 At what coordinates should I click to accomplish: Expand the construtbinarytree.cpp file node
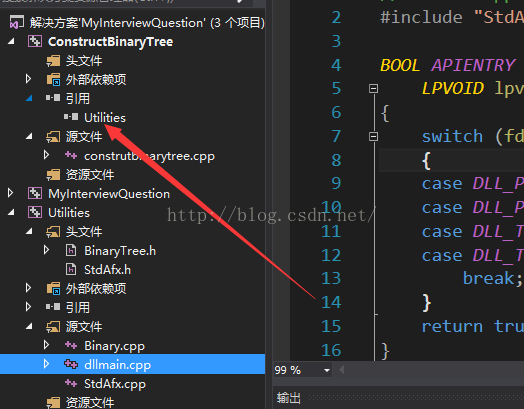click(x=46, y=155)
